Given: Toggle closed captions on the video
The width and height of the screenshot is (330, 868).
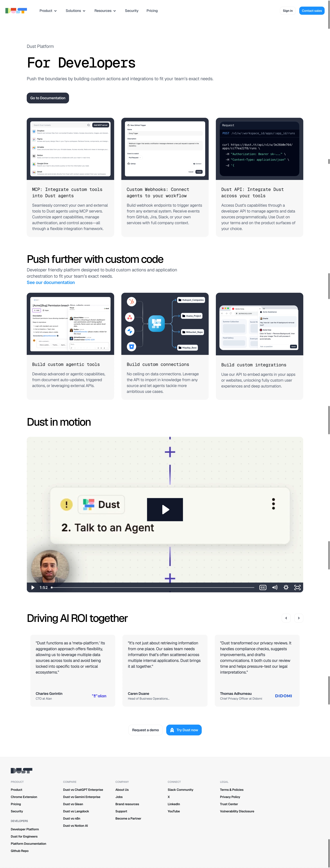Looking at the screenshot, I should click(263, 587).
